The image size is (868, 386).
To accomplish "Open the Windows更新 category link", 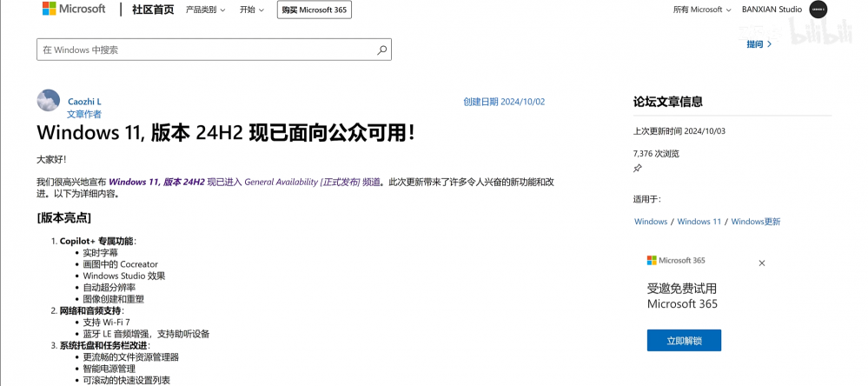I will [x=756, y=222].
